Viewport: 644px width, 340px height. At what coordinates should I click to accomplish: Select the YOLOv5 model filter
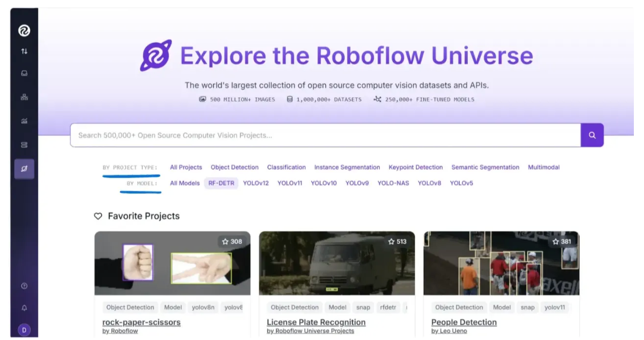pyautogui.click(x=461, y=183)
